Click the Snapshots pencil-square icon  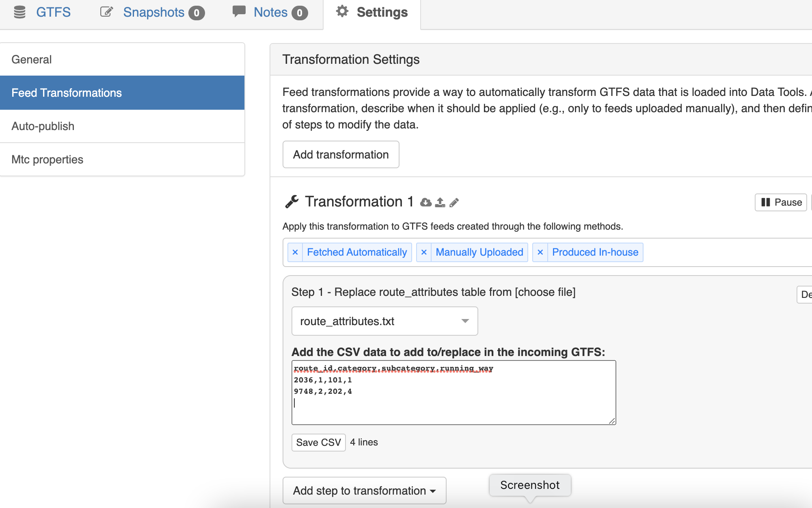click(x=106, y=12)
